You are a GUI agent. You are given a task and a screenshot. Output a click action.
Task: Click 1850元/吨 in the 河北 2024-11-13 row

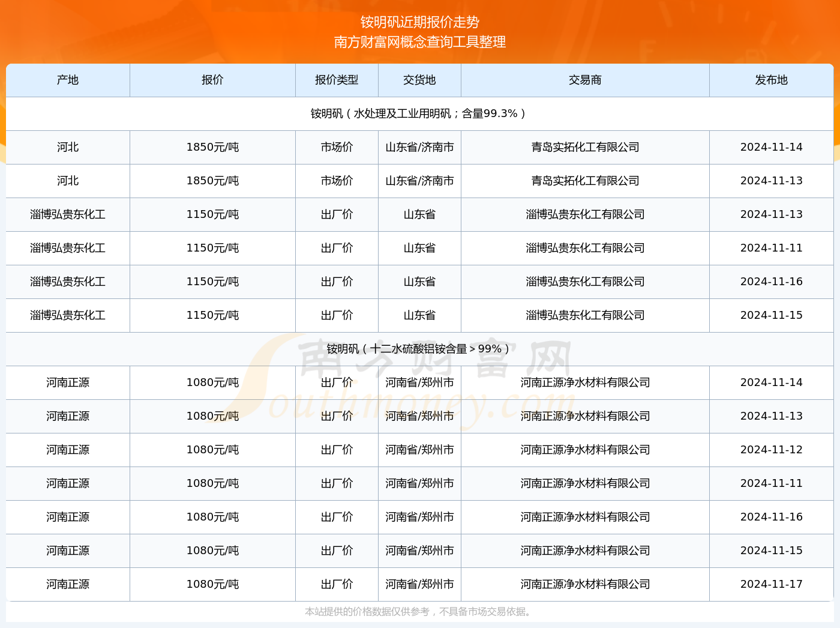(x=212, y=181)
